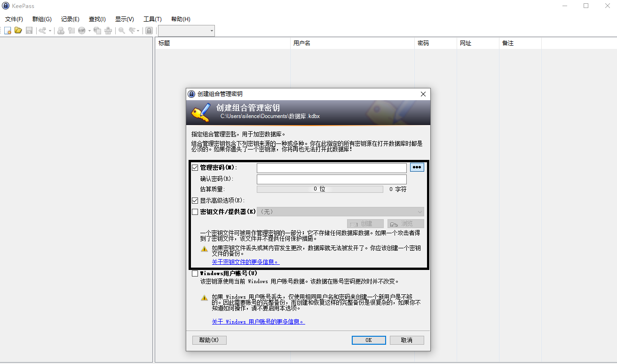The width and height of the screenshot is (617, 364).
Task: Click the Add entry key icon
Action: [42, 31]
